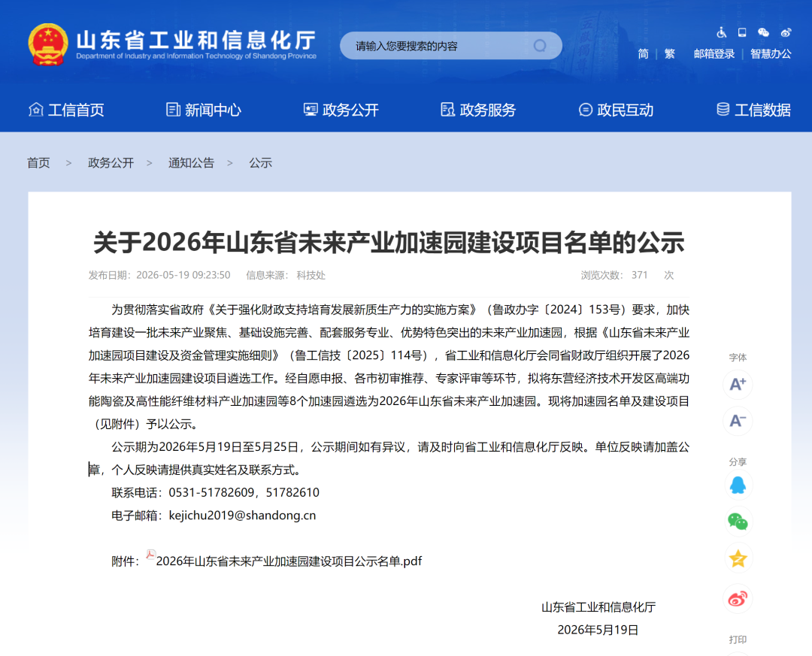
Task: Open the 政民互动 menu item
Action: click(x=625, y=110)
